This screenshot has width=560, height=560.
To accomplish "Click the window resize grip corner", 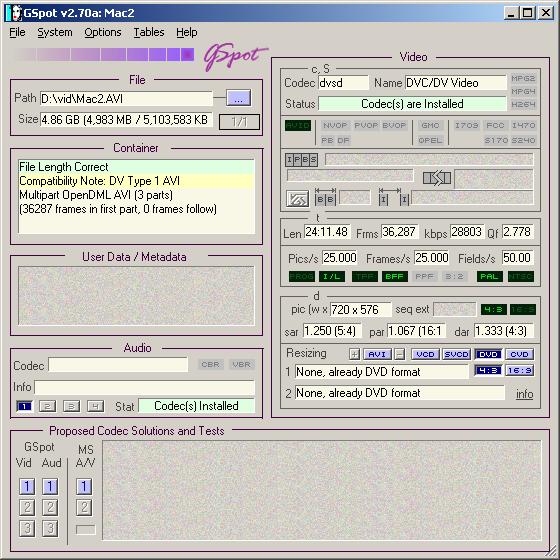I will click(552, 552).
